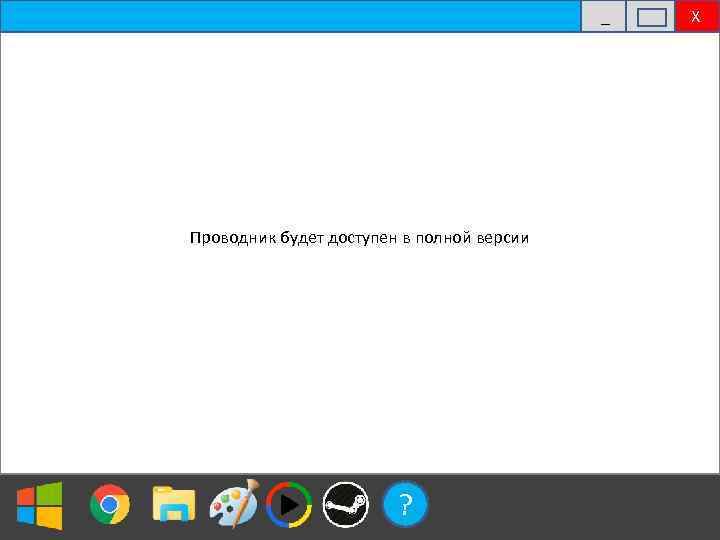720x540 pixels.
Task: Maximize the explorer window
Action: coord(651,17)
